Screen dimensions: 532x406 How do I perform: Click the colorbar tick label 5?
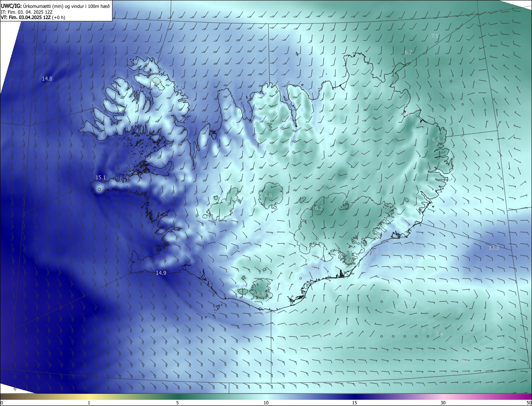point(177,403)
